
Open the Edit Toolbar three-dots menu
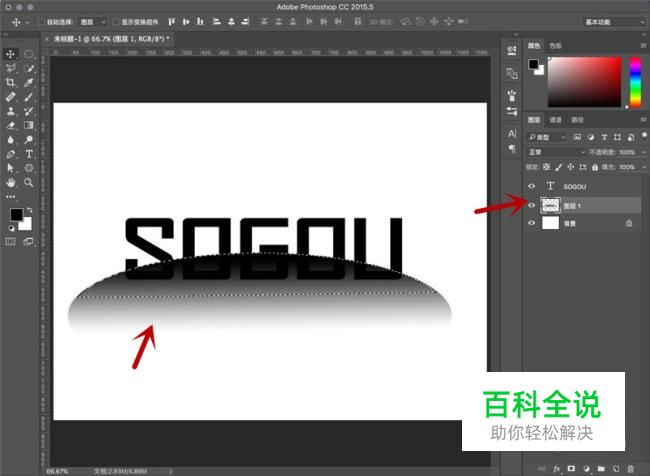[10, 197]
